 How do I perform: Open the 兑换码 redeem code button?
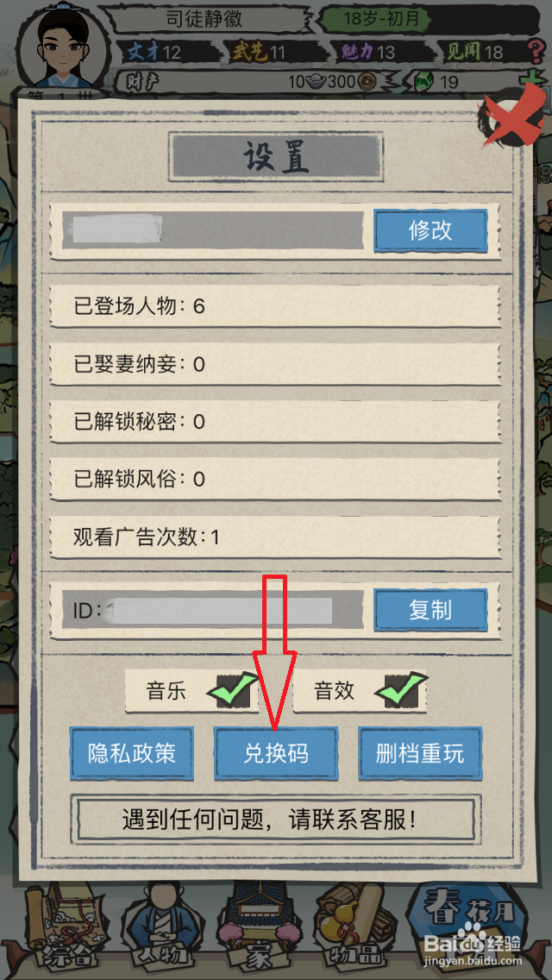point(276,753)
